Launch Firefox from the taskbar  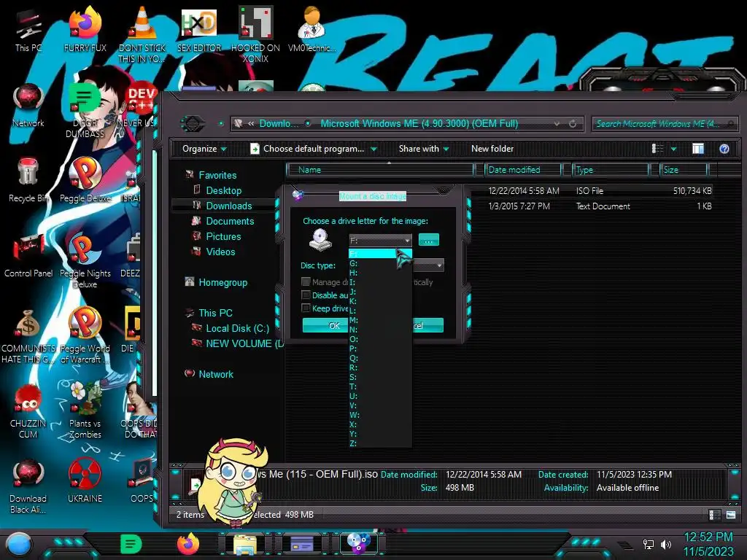point(188,544)
